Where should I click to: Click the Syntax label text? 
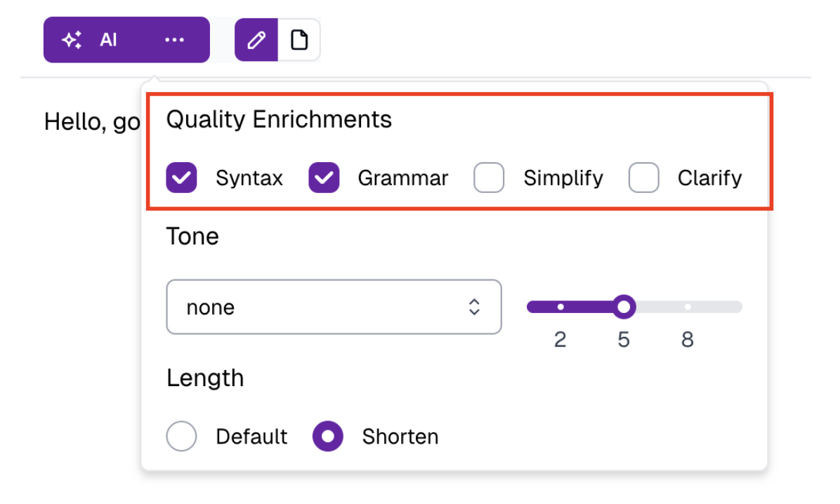249,178
